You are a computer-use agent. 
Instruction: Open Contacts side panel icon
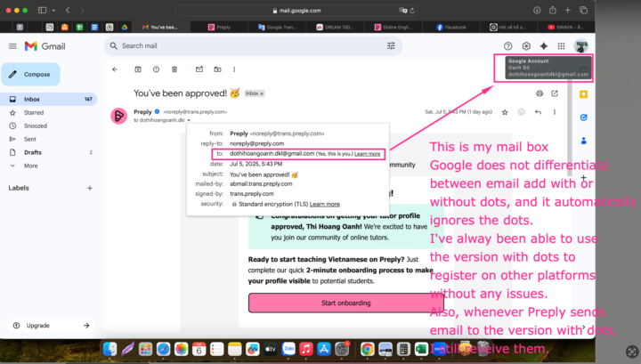click(583, 141)
